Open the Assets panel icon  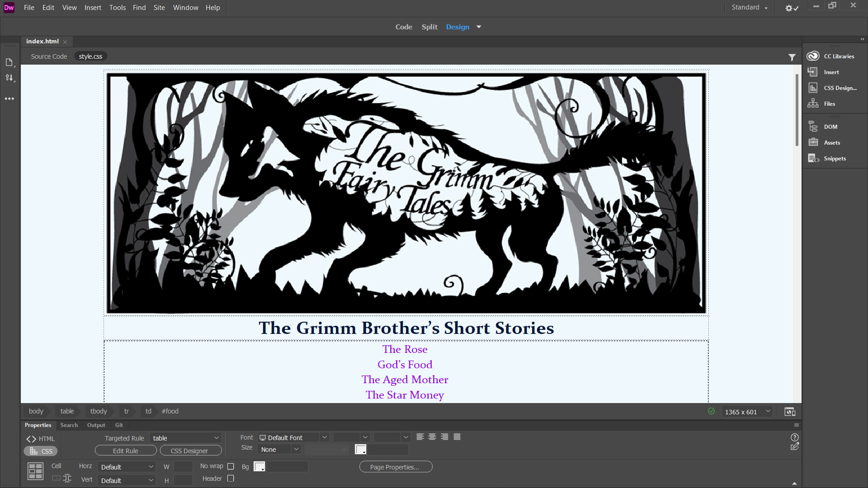click(813, 142)
